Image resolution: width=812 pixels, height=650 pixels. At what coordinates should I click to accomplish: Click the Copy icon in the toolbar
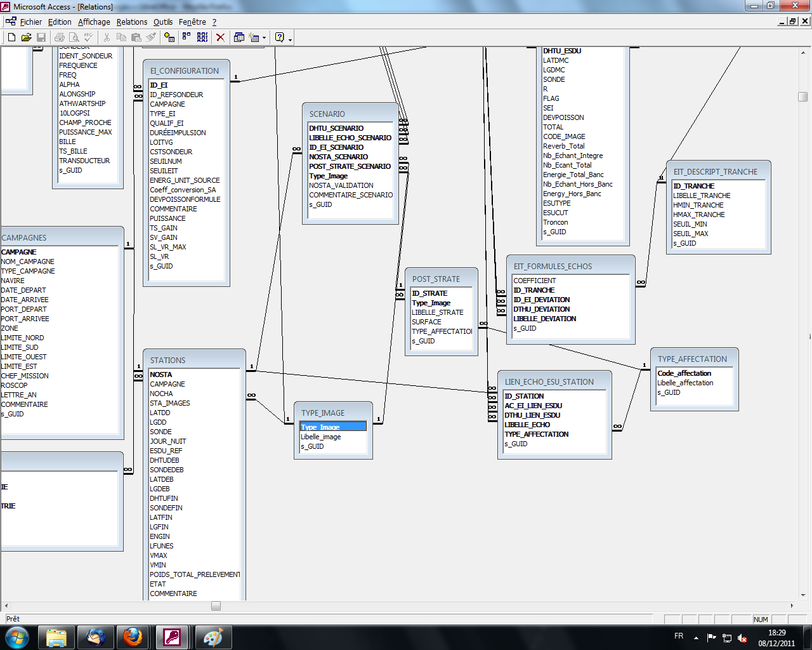tap(121, 37)
